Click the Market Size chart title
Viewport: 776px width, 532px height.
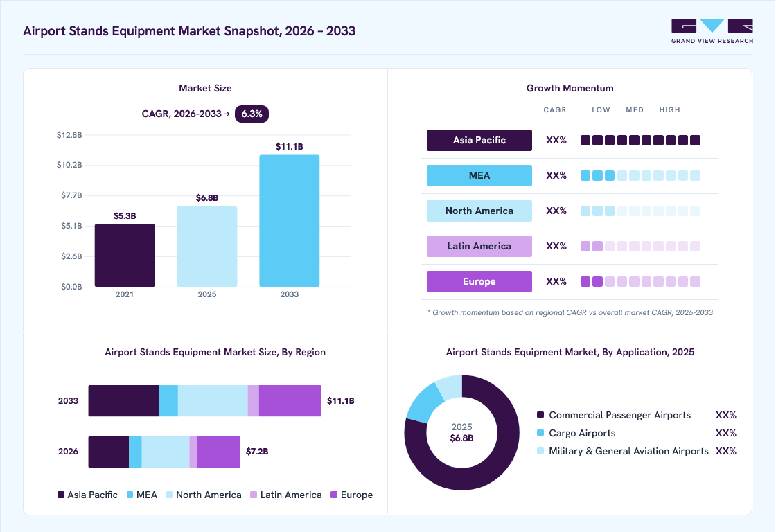(x=205, y=88)
